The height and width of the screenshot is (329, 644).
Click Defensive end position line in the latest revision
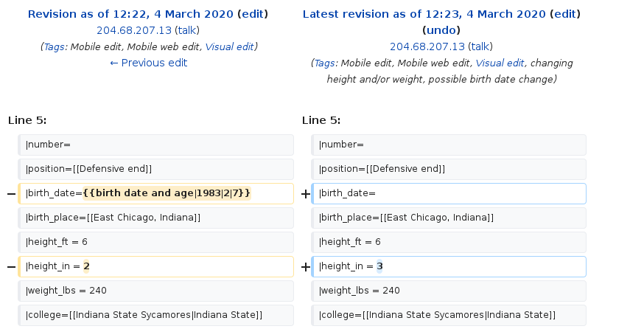449,169
